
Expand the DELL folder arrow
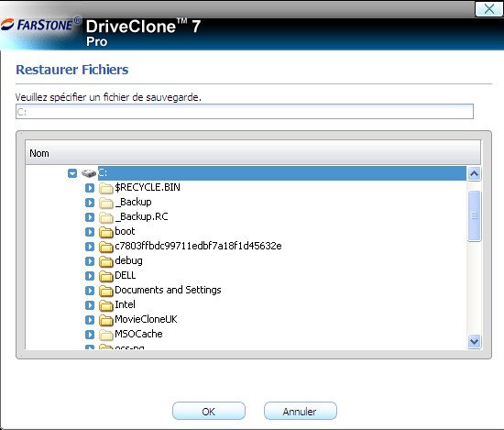[90, 276]
